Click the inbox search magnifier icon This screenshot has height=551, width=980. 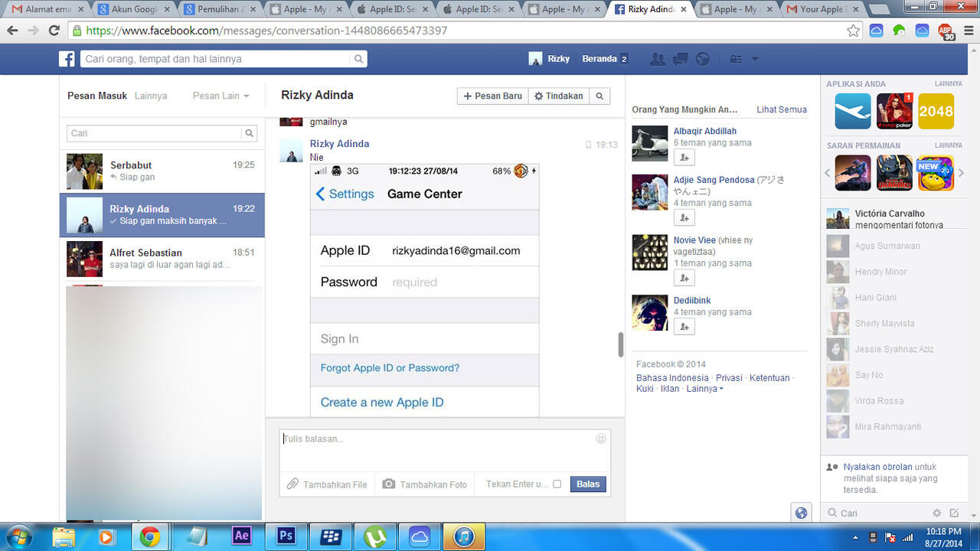click(x=250, y=133)
